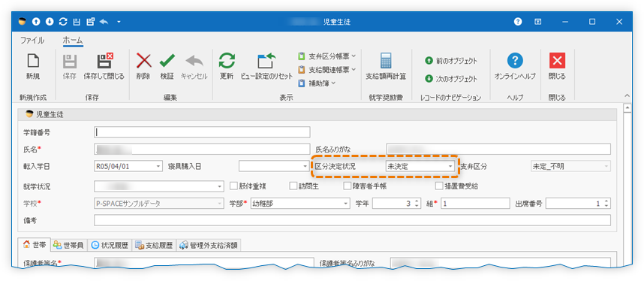Toggle the 措置費受給 checkbox
Viewport: 644px width, 281px height.
[439, 186]
